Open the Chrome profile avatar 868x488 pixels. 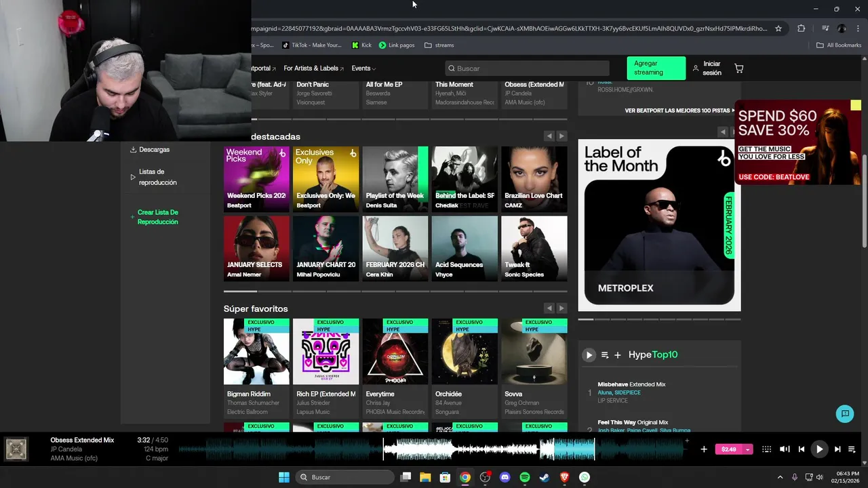tap(842, 28)
